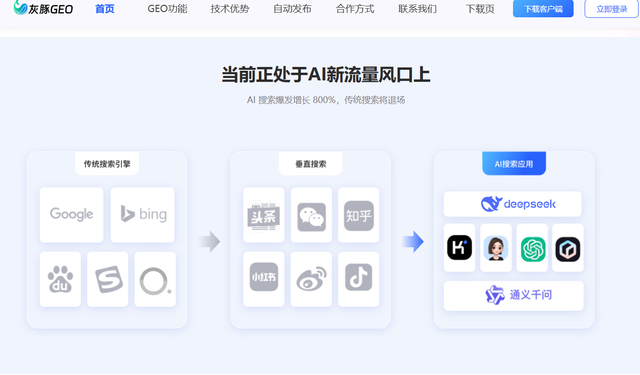Click the dark cube AI app icon
The width and height of the screenshot is (640, 375).
(x=568, y=248)
